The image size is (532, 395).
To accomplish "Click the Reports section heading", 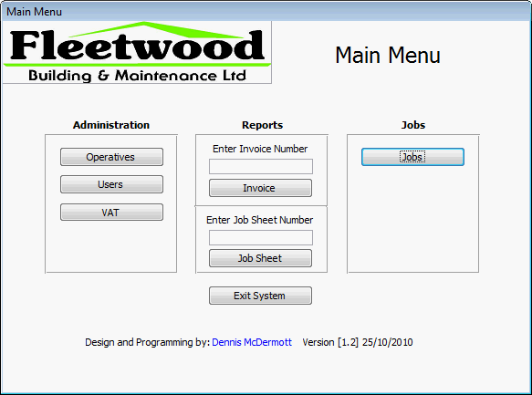I will click(262, 125).
